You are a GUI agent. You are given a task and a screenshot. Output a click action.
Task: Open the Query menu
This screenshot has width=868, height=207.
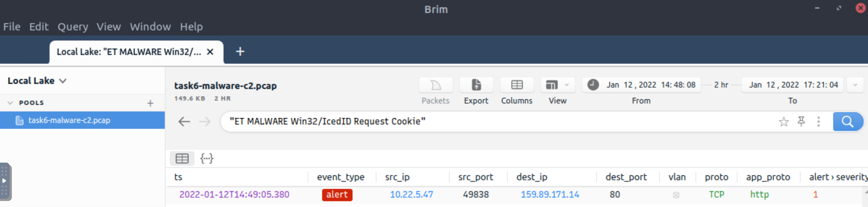73,27
